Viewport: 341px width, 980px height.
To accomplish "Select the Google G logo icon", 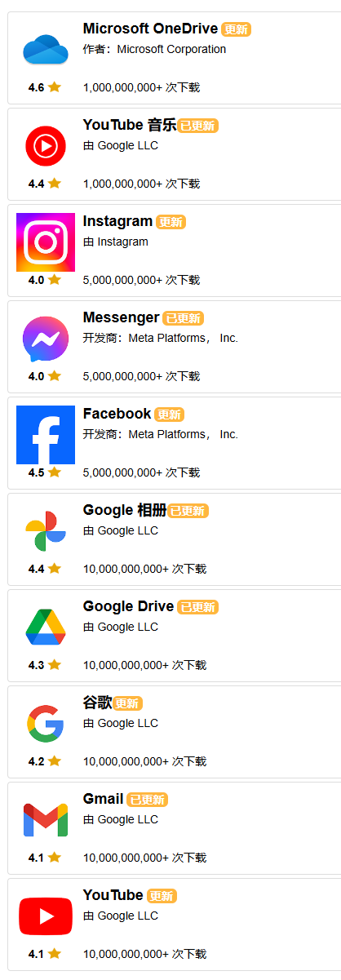I will (x=46, y=724).
